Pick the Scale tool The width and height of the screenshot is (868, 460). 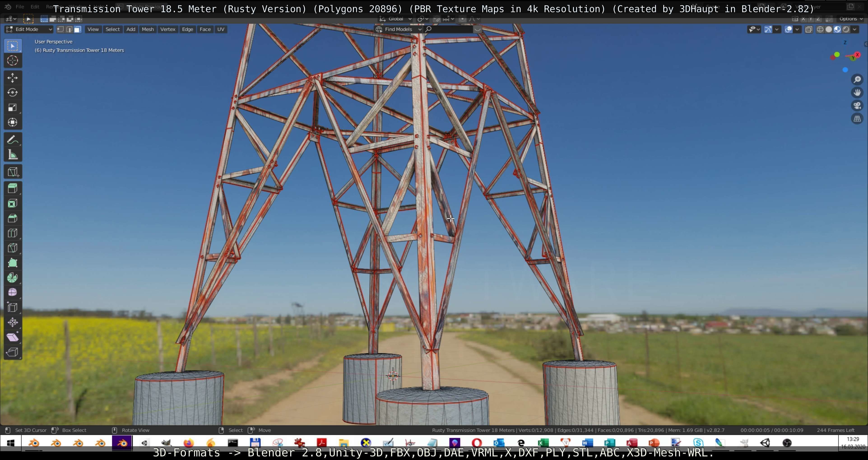13,107
